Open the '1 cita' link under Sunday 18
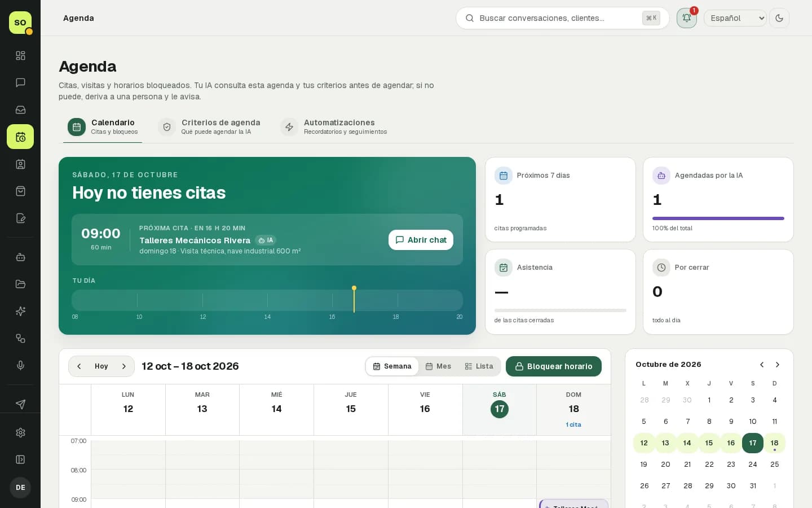Screen dimensions: 812x508 pos(573,424)
